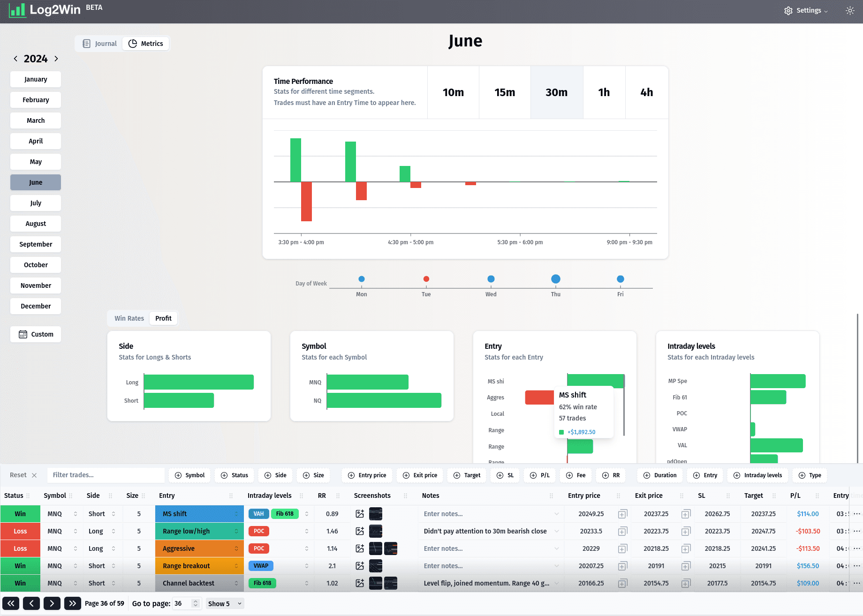Screen dimensions: 863x616
Task: Click the green 3:30 pm profit bar
Action: (x=295, y=160)
